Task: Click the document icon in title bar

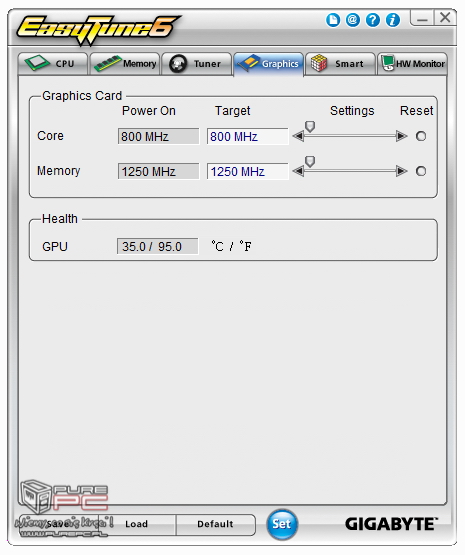Action: (333, 20)
